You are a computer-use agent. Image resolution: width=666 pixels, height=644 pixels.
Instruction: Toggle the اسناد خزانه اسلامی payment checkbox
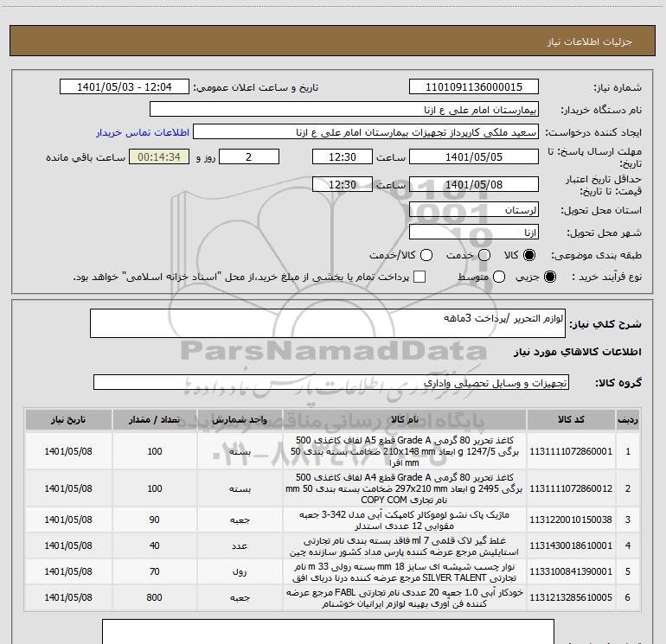[x=419, y=277]
